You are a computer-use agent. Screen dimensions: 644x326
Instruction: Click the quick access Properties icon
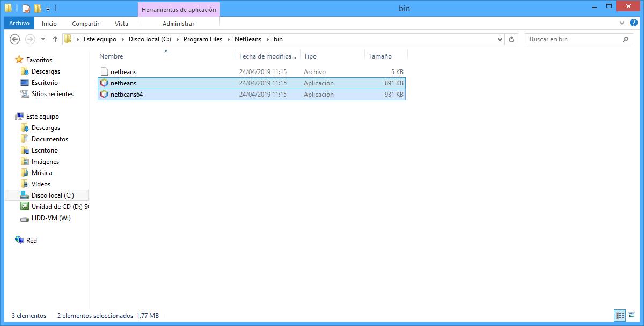26,9
